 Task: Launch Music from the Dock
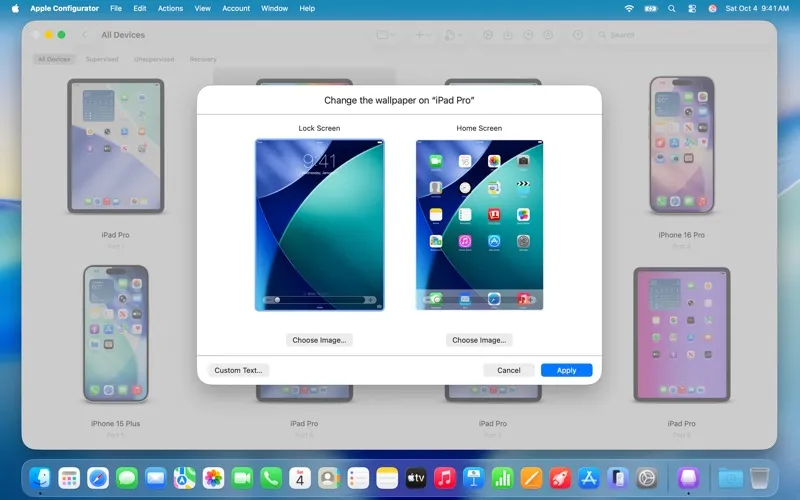click(x=445, y=479)
